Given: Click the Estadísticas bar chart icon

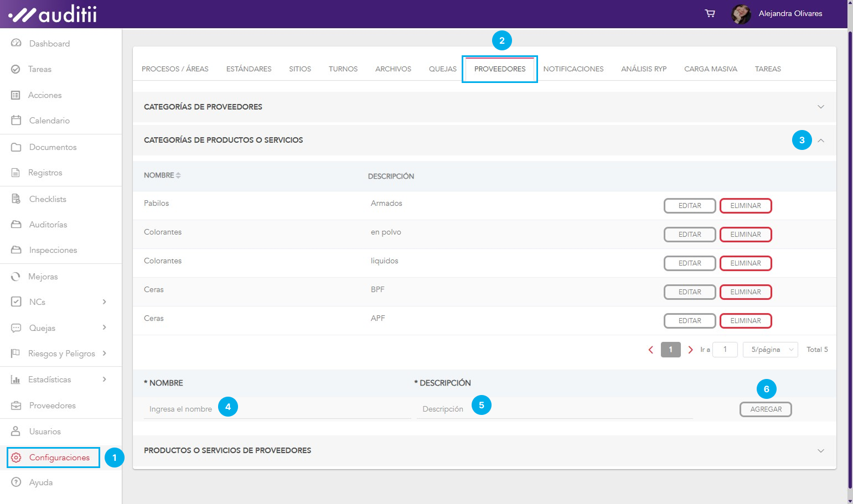Looking at the screenshot, I should pyautogui.click(x=15, y=380).
